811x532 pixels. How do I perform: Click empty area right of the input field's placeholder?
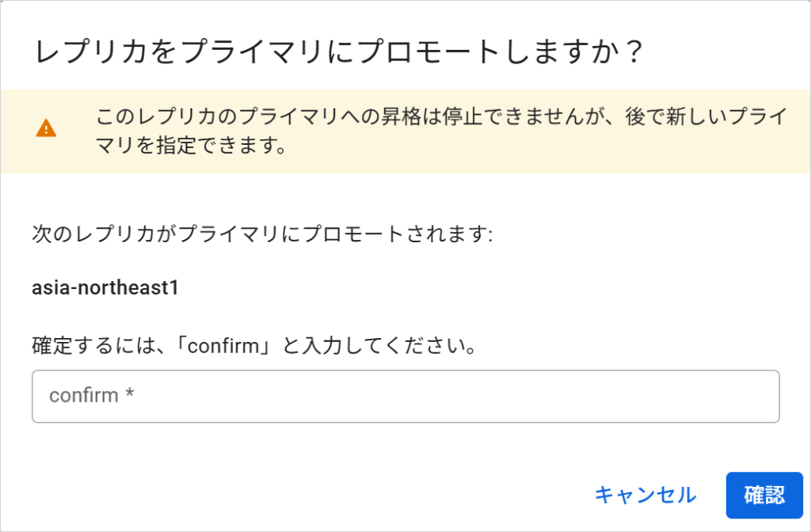475,395
